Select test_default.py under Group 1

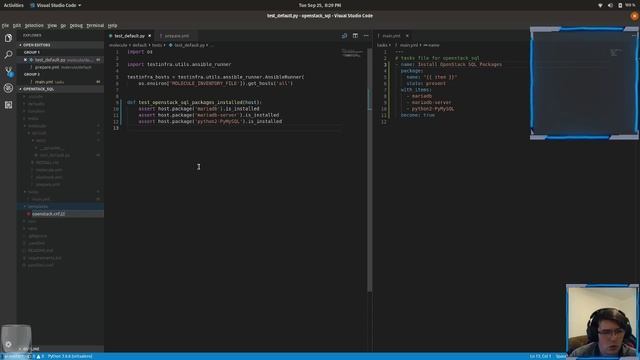(x=60, y=60)
